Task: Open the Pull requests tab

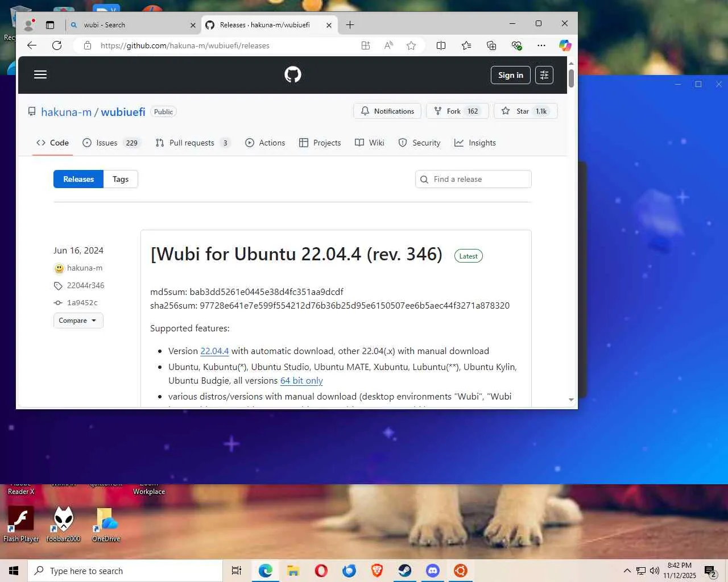Action: point(192,143)
